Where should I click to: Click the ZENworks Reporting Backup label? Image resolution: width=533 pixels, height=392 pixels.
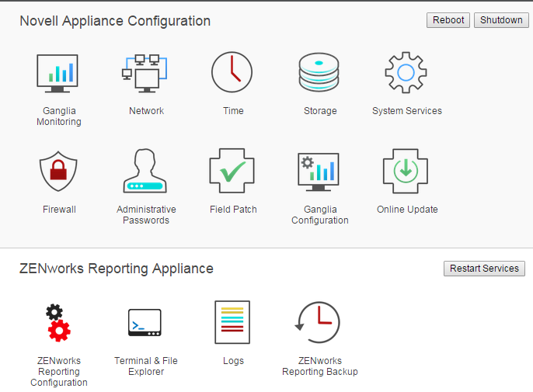point(320,366)
